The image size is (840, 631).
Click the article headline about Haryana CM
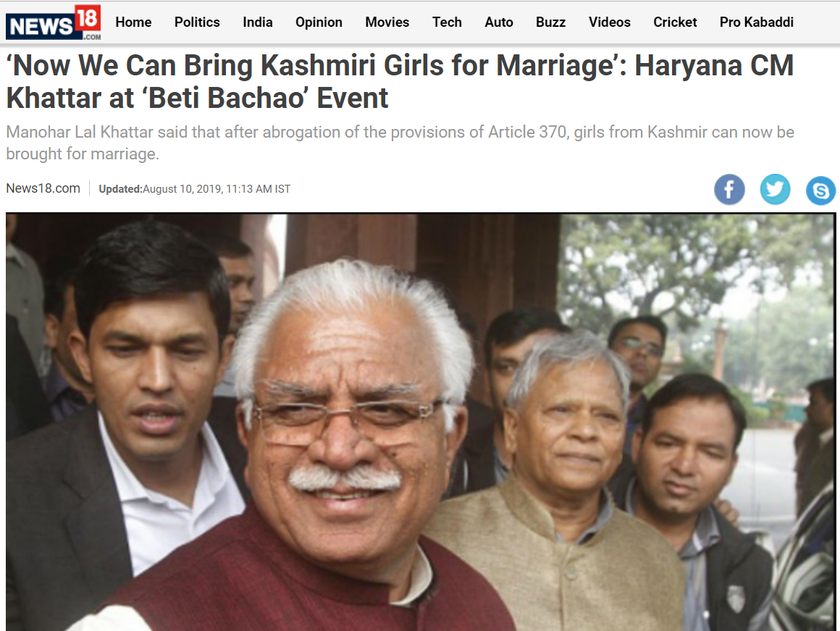click(400, 81)
